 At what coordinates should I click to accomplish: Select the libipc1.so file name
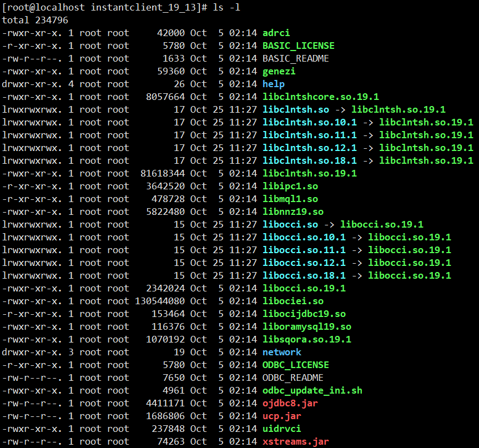click(x=290, y=186)
